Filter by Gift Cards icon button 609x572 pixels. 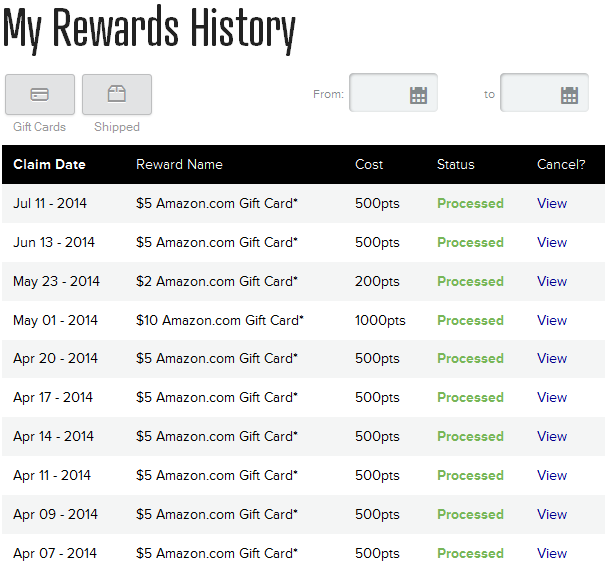[40, 94]
